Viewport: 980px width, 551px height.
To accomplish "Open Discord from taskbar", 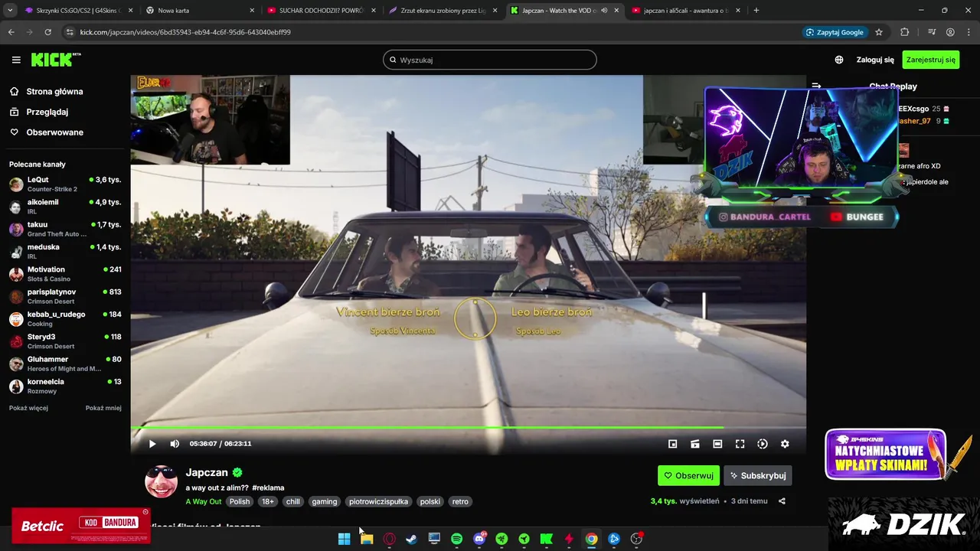I will pyautogui.click(x=479, y=539).
